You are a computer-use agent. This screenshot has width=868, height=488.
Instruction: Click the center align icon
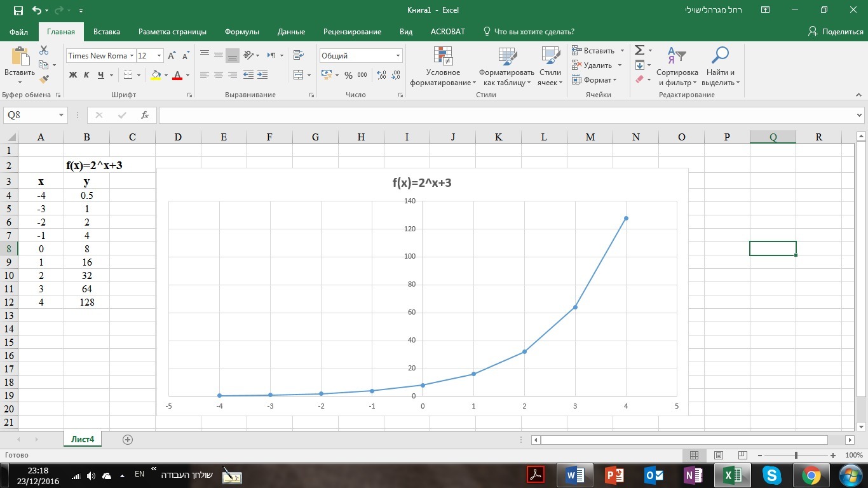[x=219, y=75]
